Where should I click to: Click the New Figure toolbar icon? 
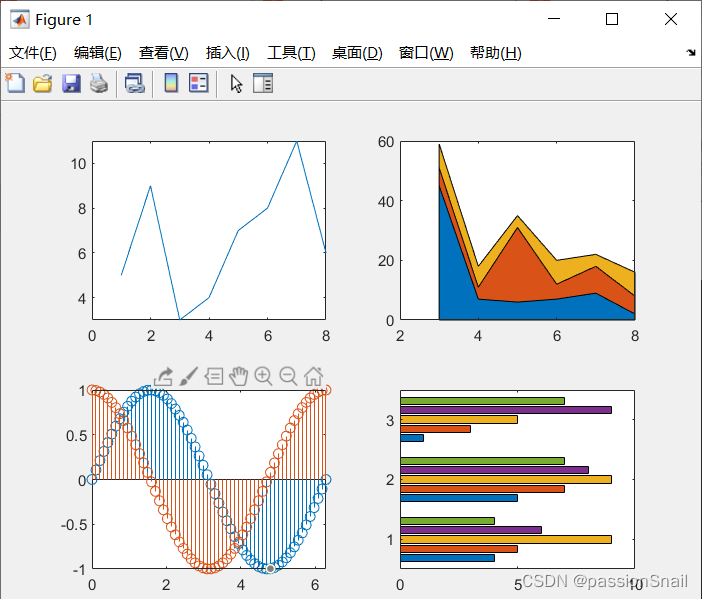(15, 83)
